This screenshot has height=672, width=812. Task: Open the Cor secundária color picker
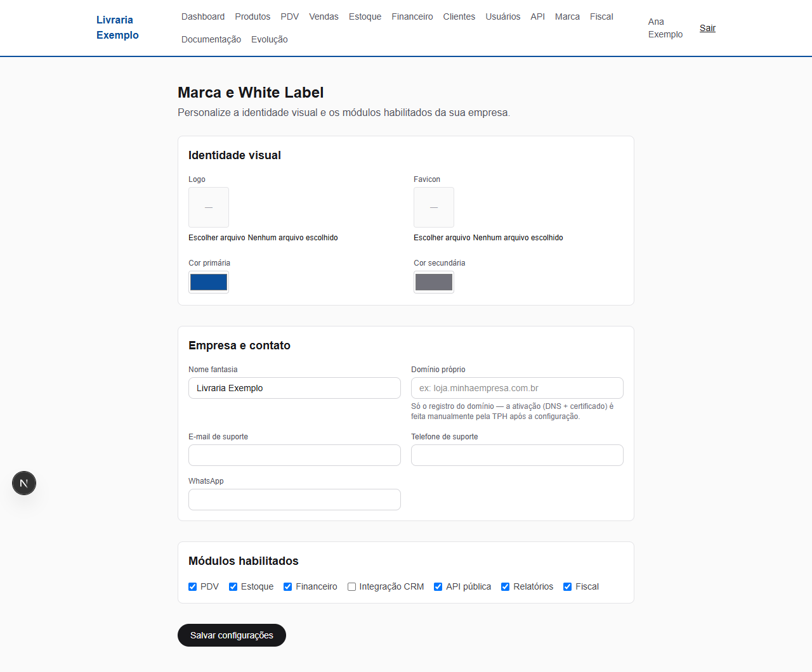(434, 282)
